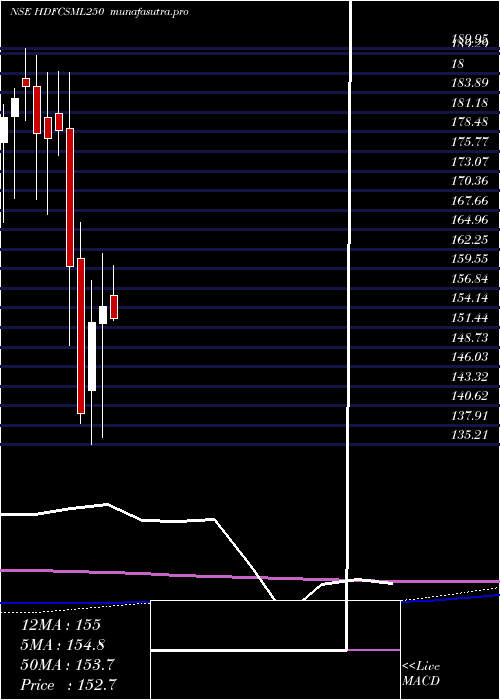
Task: Click the 173.07 price axis label
Action: (470, 161)
